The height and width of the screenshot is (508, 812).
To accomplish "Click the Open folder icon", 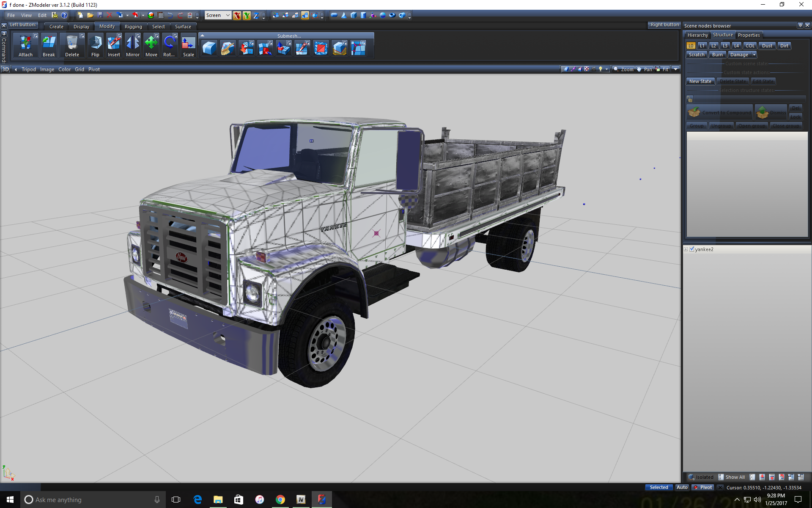I will (90, 15).
